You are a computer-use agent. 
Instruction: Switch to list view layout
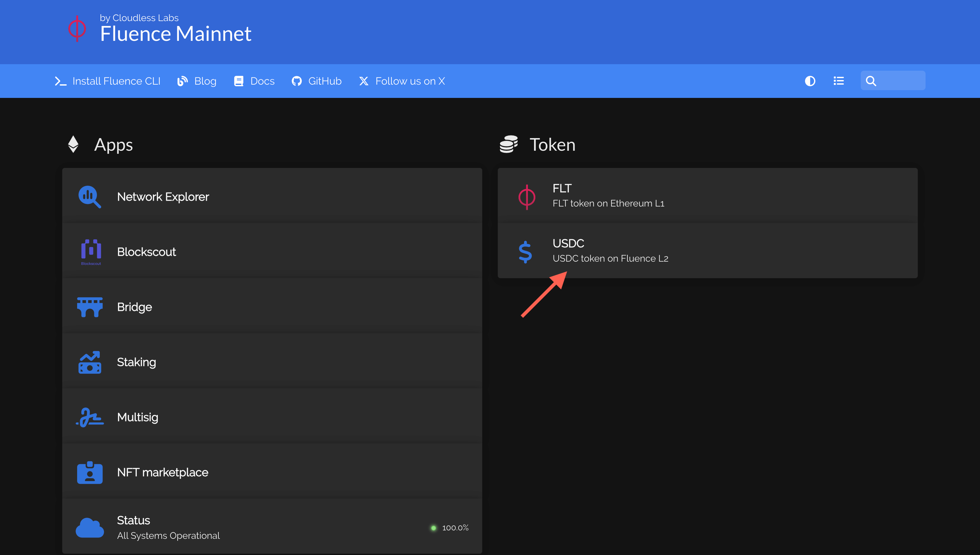(839, 81)
